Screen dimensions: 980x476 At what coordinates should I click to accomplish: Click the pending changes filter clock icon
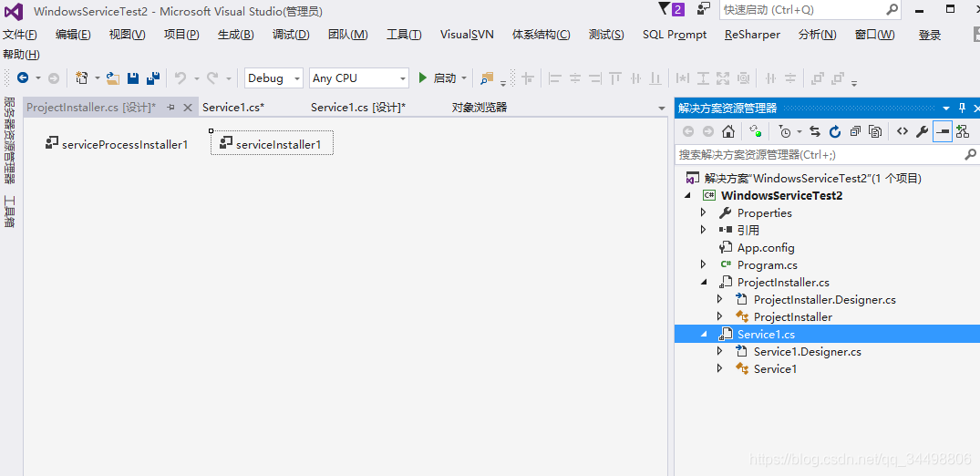pyautogui.click(x=785, y=131)
